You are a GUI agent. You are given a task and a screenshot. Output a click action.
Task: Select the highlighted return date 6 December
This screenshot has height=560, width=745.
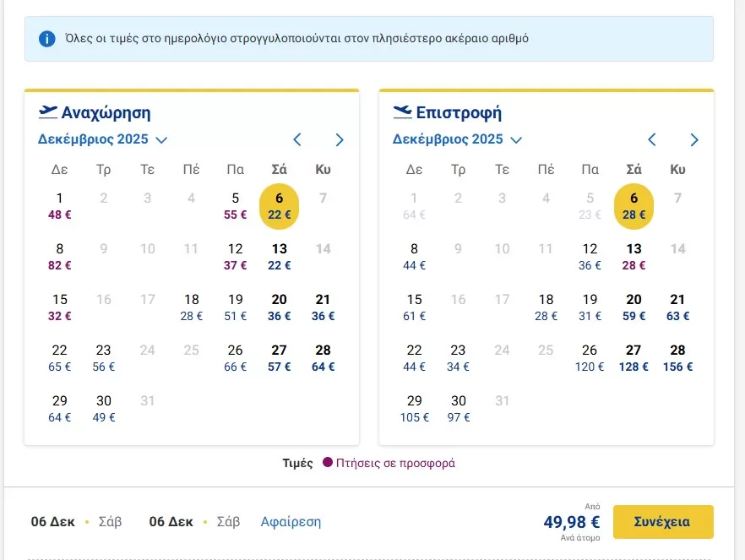coord(634,206)
